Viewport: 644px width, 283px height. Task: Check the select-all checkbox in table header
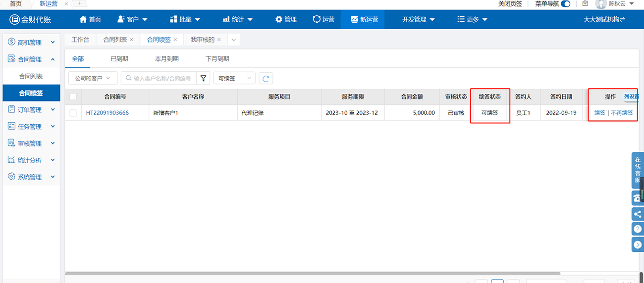(x=73, y=97)
